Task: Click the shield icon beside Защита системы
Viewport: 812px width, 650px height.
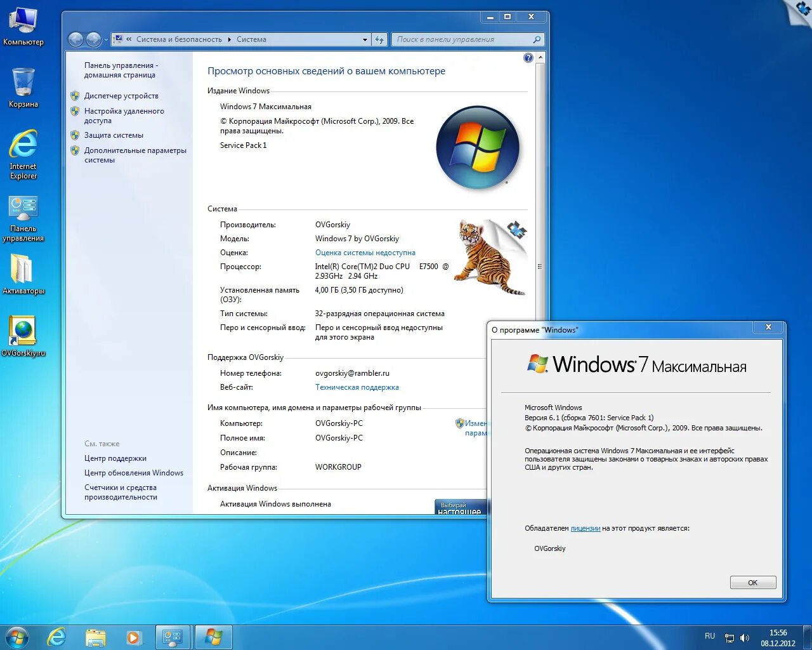Action: [x=75, y=135]
